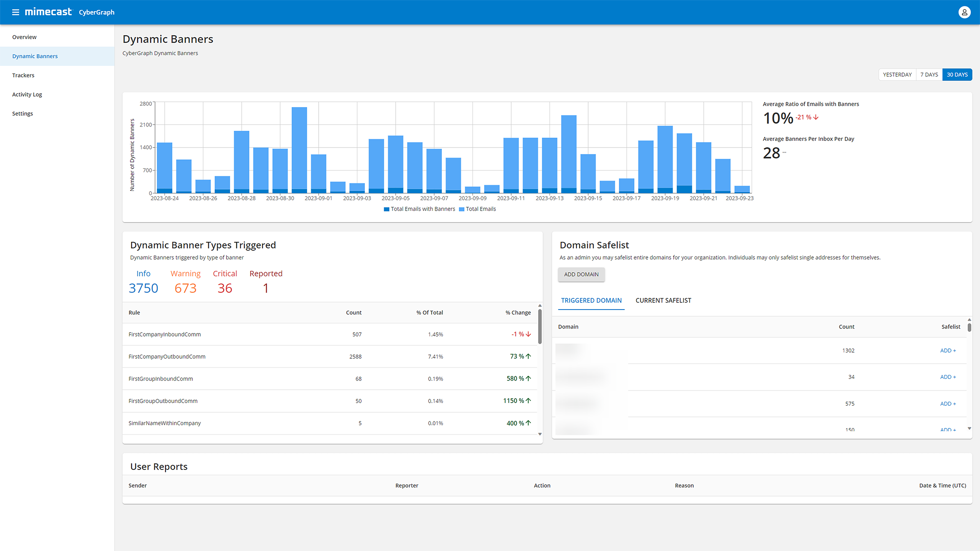Toggle the Total Emails with Banners legend entry
The height and width of the screenshot is (551, 980).
point(419,209)
